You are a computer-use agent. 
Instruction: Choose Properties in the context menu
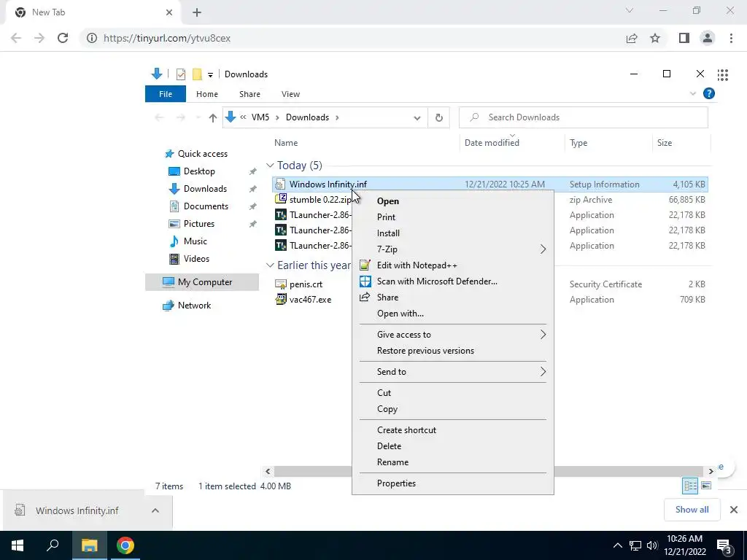(x=452, y=483)
